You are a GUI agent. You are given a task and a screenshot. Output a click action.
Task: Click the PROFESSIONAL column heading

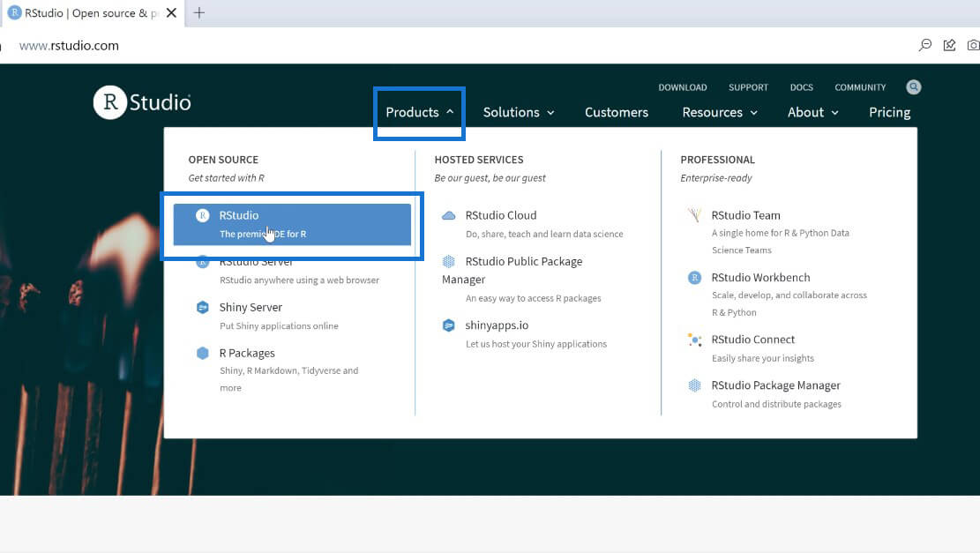(x=717, y=160)
